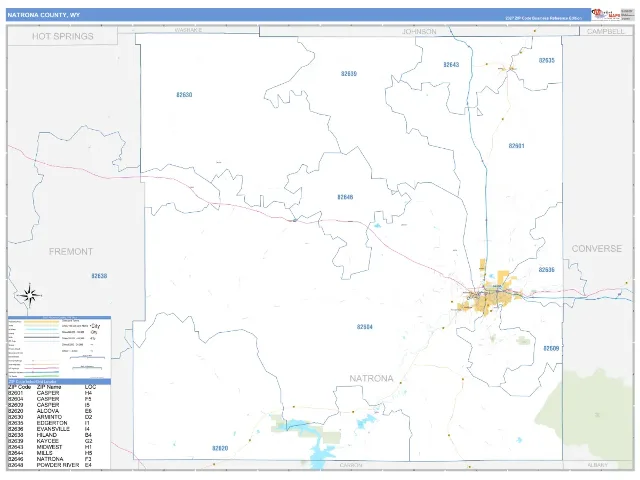
Task: Click the LOC column header
Action: 90,387
